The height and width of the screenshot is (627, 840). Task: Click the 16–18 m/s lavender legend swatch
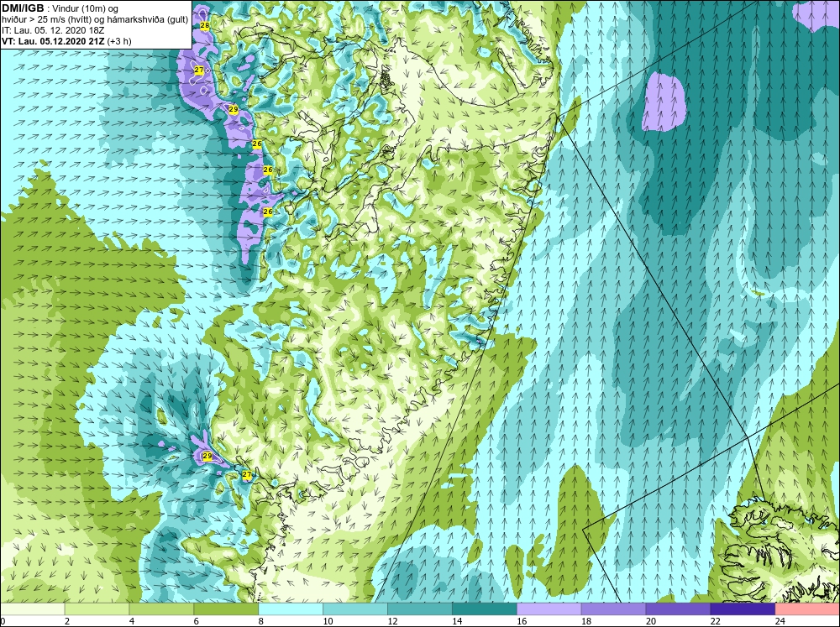549,609
